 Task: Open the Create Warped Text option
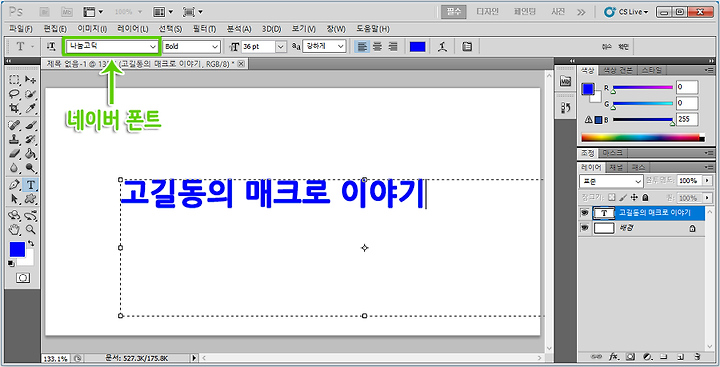coord(443,46)
